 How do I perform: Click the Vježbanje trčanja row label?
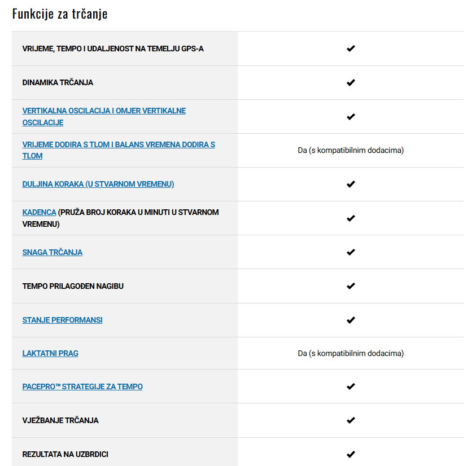click(60, 420)
